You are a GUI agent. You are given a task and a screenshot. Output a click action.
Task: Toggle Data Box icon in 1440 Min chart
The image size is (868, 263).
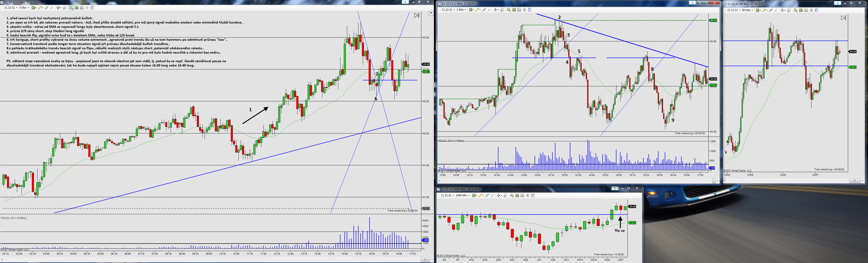(x=533, y=196)
